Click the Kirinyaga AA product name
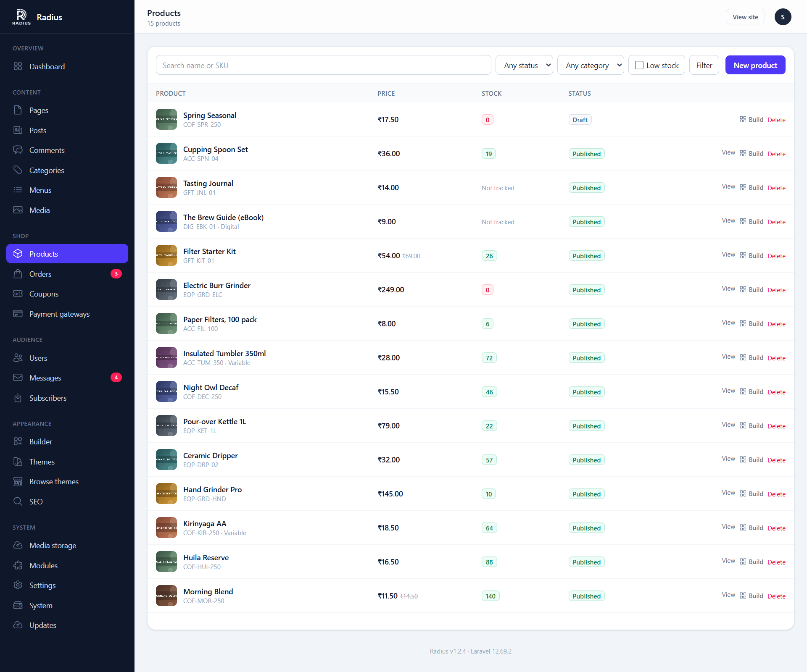The height and width of the screenshot is (672, 807). (205, 523)
